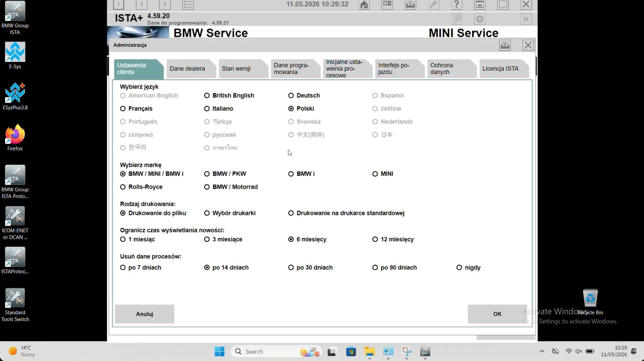Click the tab numbered 2 in ISTA header

coord(142,5)
